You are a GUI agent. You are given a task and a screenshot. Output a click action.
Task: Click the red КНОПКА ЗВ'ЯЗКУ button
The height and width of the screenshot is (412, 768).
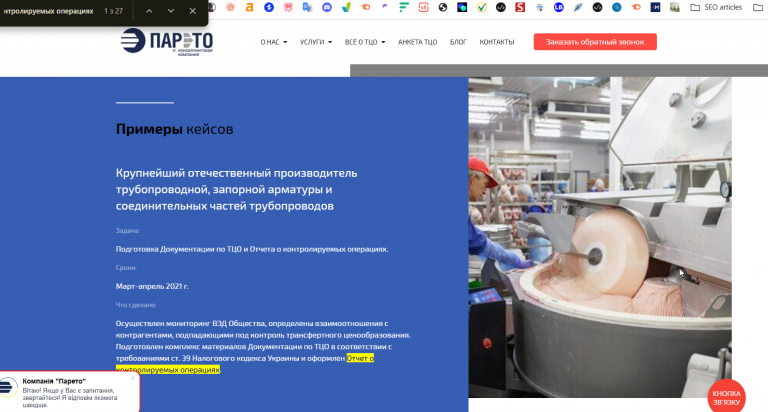tap(726, 396)
